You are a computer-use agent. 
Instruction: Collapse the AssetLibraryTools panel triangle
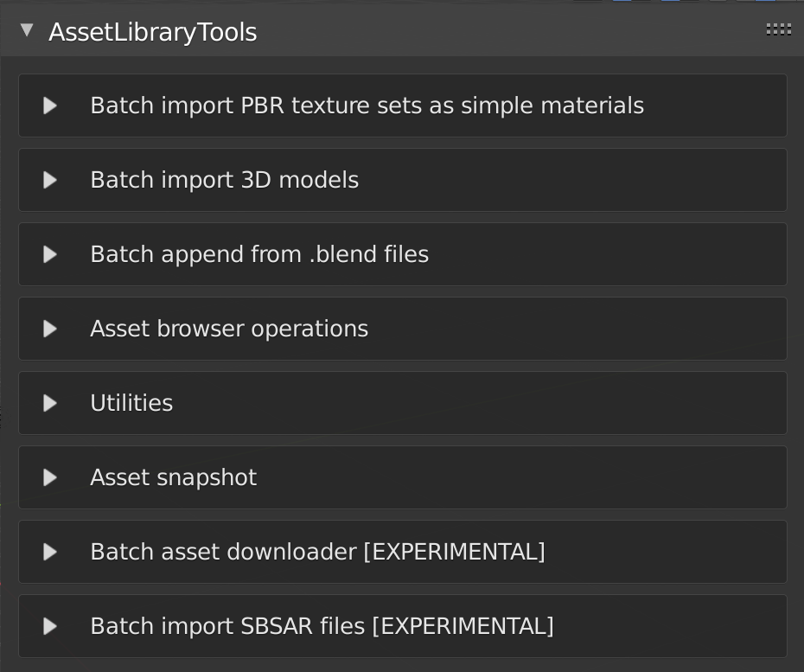[x=27, y=31]
